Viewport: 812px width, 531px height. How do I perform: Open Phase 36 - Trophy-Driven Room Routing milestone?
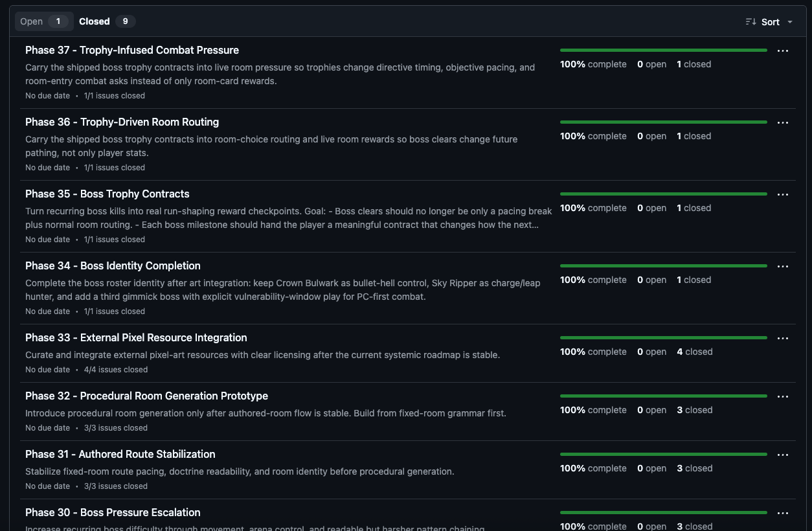122,122
